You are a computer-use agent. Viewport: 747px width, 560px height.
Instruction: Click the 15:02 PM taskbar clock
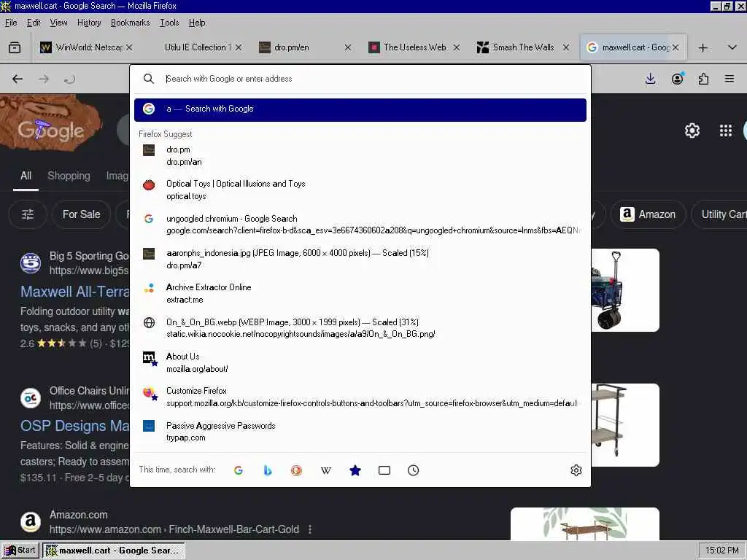coord(721,551)
